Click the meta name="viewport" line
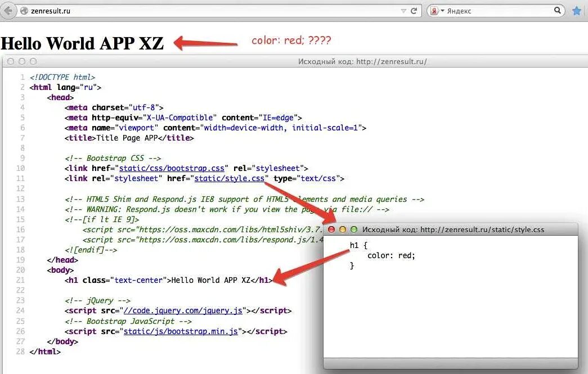The width and height of the screenshot is (588, 374). [216, 128]
